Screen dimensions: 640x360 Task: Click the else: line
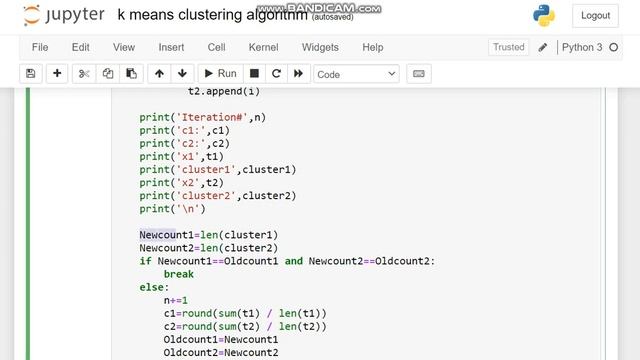(x=154, y=287)
